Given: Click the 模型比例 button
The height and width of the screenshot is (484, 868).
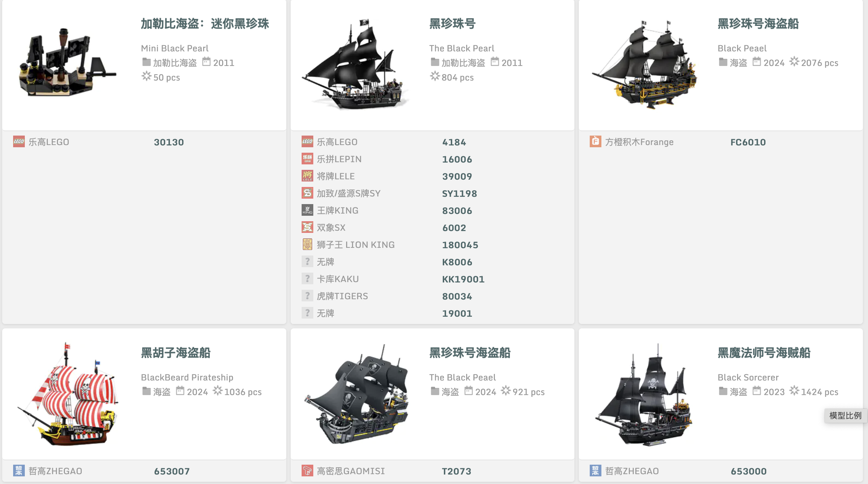Looking at the screenshot, I should 845,415.
